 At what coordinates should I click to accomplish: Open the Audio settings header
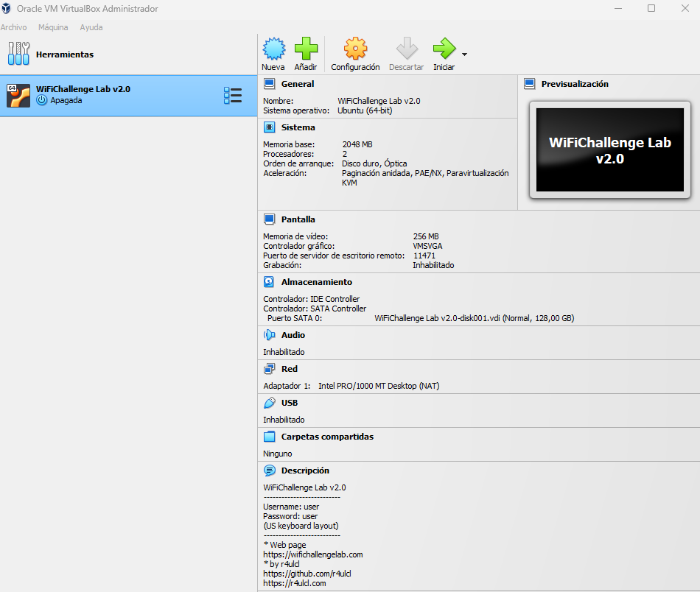pyautogui.click(x=293, y=335)
